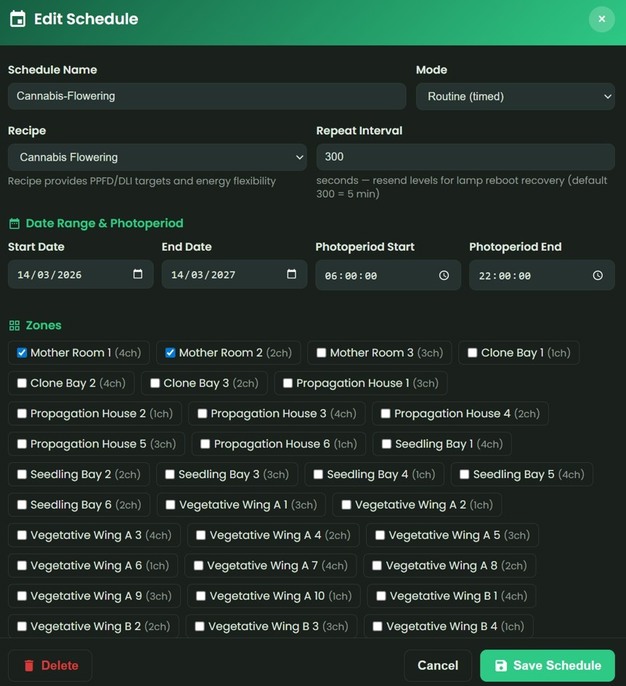This screenshot has height=686, width=626.
Task: Expand the Recipe dropdown list
Action: point(157,157)
